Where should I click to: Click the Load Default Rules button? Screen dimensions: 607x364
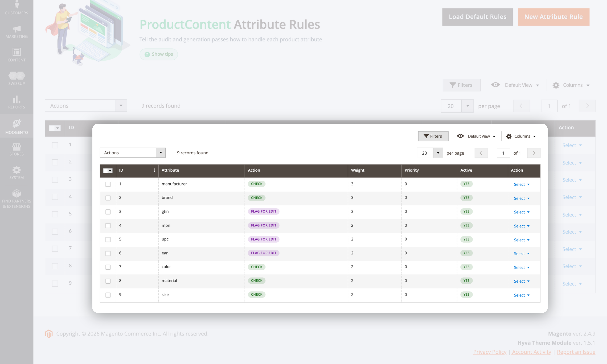(478, 17)
